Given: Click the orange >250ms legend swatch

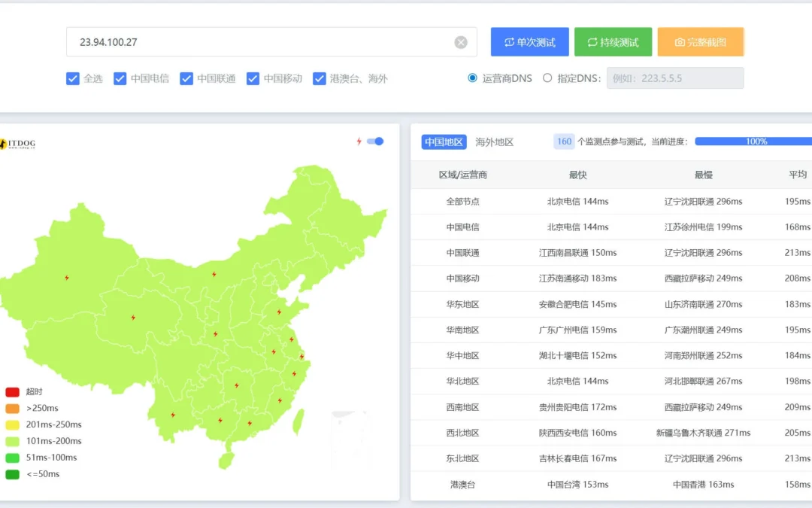Looking at the screenshot, I should (x=13, y=409).
